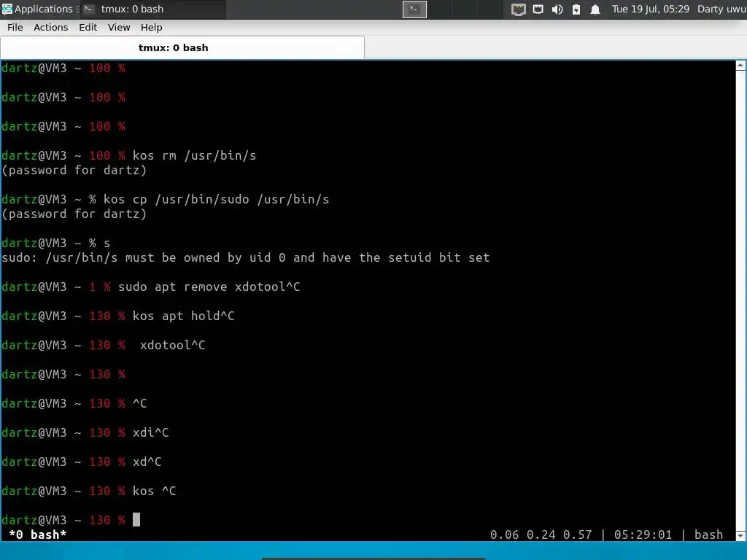
Task: Click the load average '0.06 0.24 0.57' status
Action: (541, 534)
